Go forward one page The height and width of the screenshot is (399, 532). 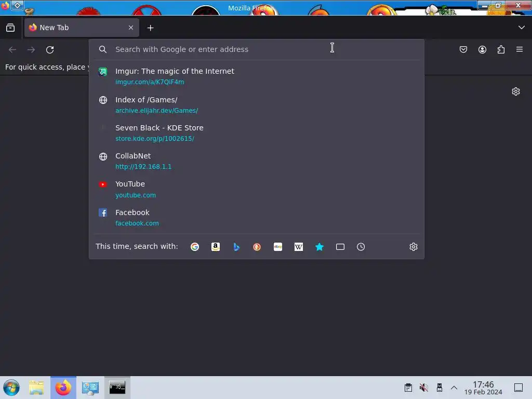pyautogui.click(x=31, y=50)
